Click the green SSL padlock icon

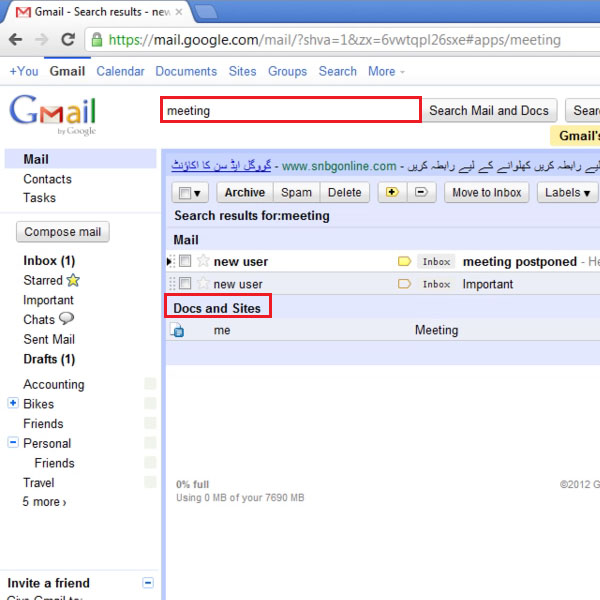pyautogui.click(x=97, y=39)
